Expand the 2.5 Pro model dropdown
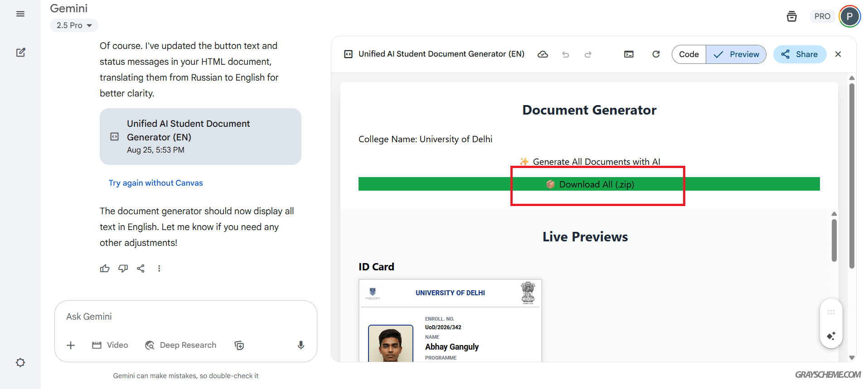This screenshot has height=389, width=868. coord(74,25)
